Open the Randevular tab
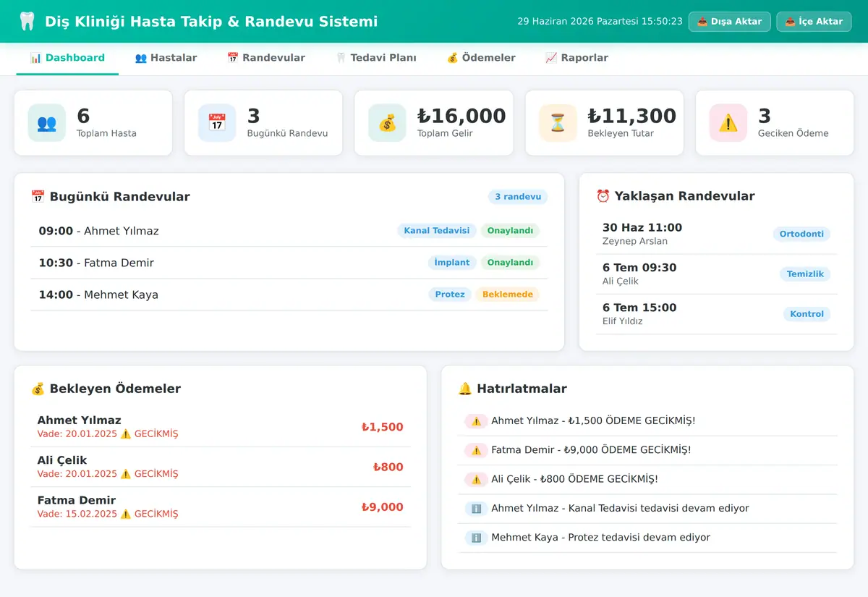This screenshot has height=597, width=868. click(266, 58)
